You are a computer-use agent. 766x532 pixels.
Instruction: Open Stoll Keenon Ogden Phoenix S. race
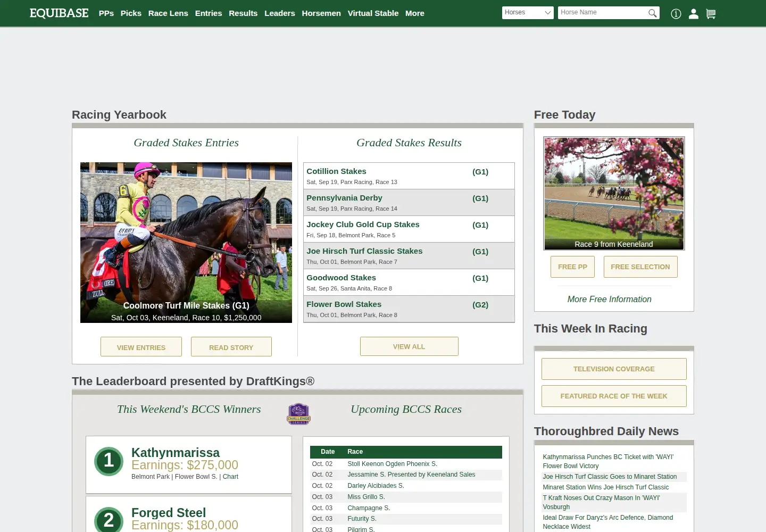(x=392, y=464)
